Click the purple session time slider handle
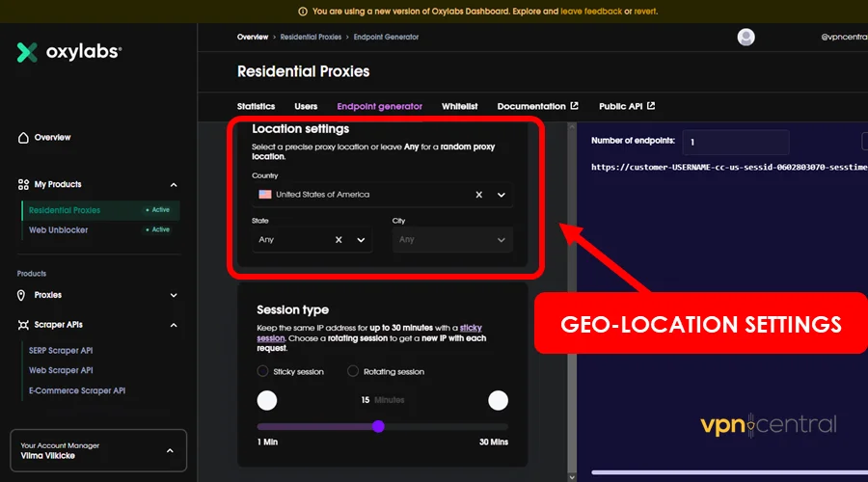This screenshot has width=868, height=482. (x=378, y=426)
